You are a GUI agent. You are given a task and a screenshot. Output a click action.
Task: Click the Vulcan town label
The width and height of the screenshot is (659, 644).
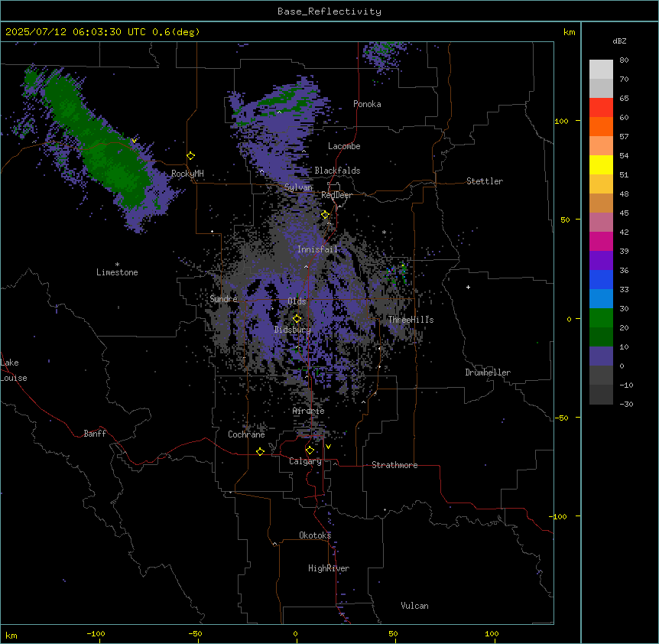click(x=414, y=606)
